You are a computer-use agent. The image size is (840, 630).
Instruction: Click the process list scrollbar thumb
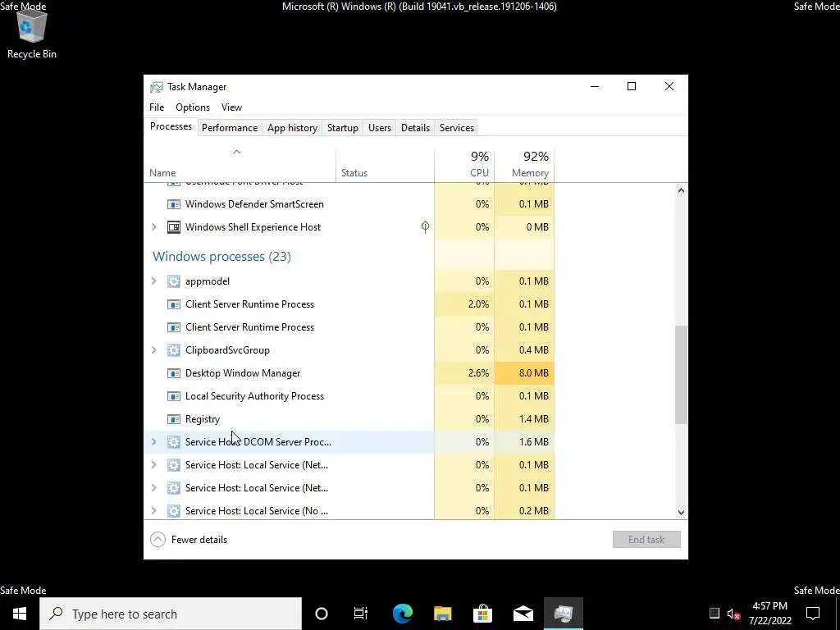(x=681, y=375)
